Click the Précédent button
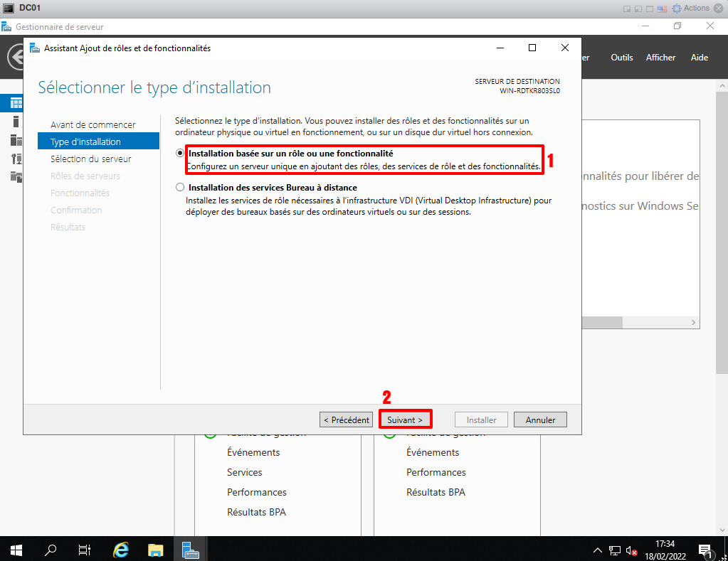The image size is (728, 561). pyautogui.click(x=346, y=420)
